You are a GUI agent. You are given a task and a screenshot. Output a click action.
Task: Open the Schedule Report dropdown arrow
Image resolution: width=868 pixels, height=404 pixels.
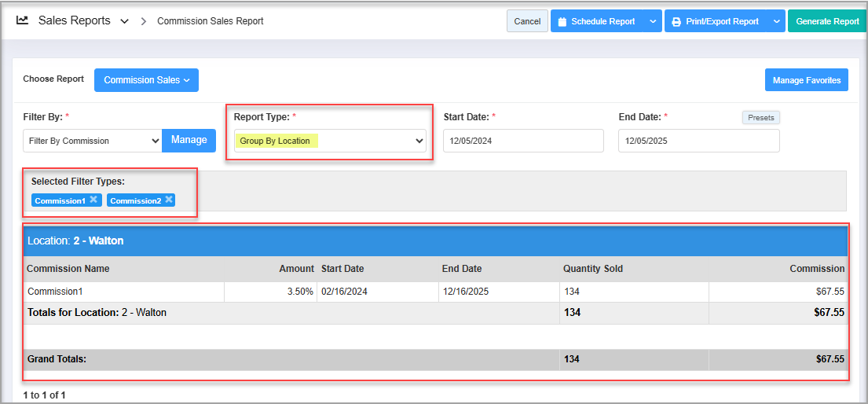point(654,22)
